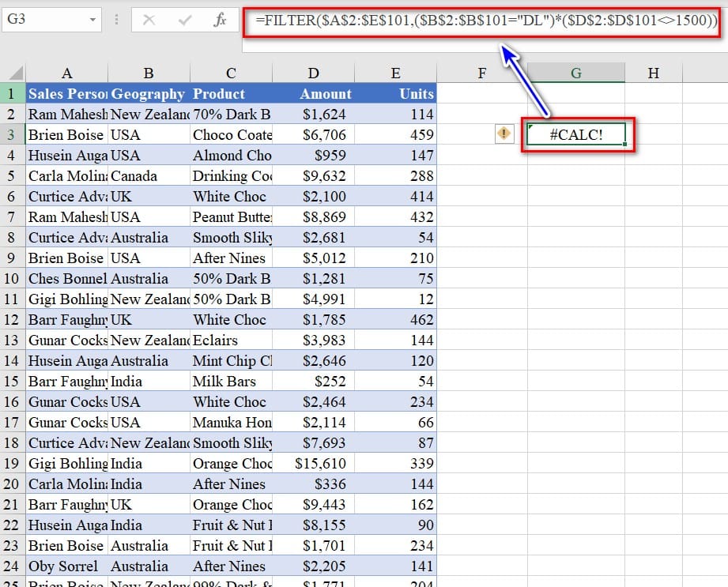Click the Amount header cell
The height and width of the screenshot is (587, 728).
pyautogui.click(x=314, y=93)
